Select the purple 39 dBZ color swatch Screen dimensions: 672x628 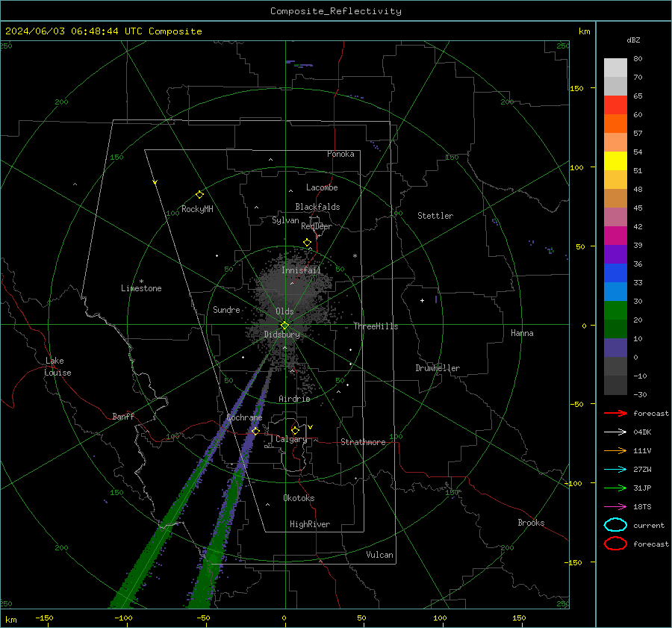pyautogui.click(x=615, y=254)
